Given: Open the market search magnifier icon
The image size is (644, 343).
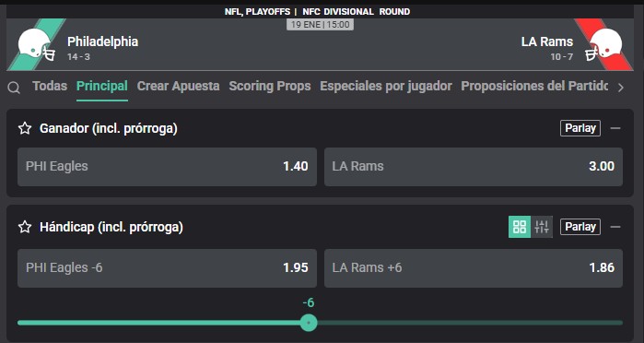Looking at the screenshot, I should (x=14, y=88).
